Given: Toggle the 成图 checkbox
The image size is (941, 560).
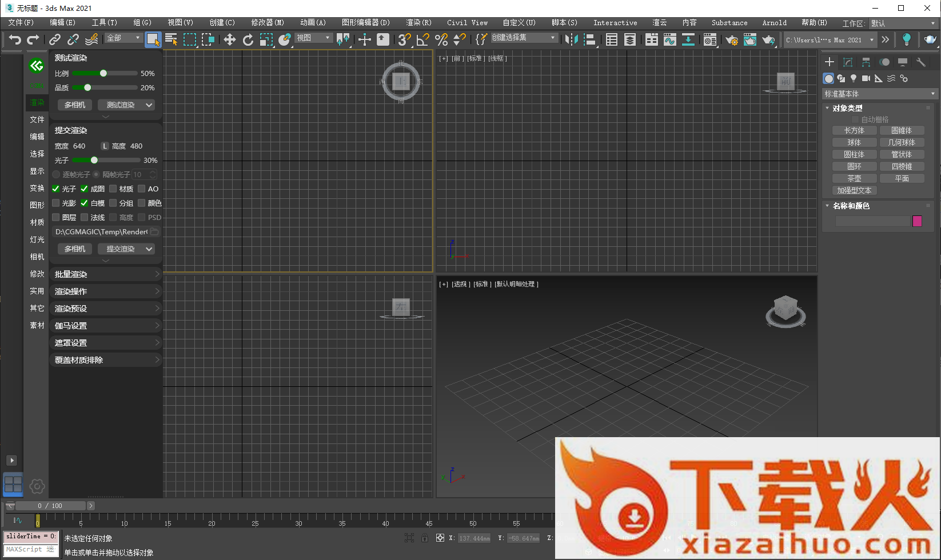Looking at the screenshot, I should tap(84, 189).
